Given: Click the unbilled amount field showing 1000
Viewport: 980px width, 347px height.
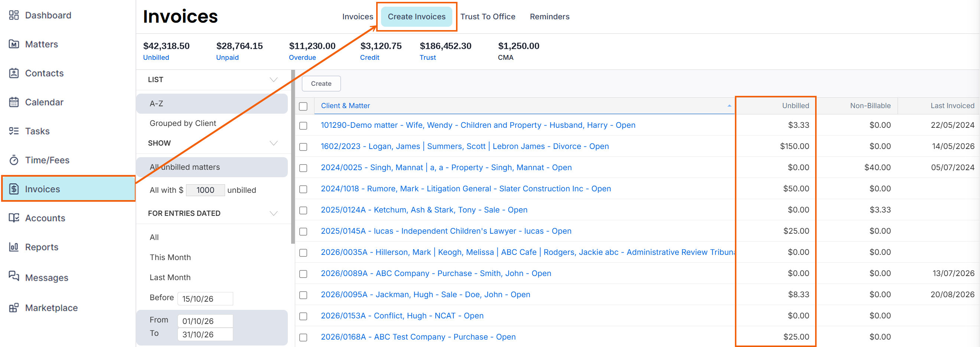Looking at the screenshot, I should click(x=205, y=190).
